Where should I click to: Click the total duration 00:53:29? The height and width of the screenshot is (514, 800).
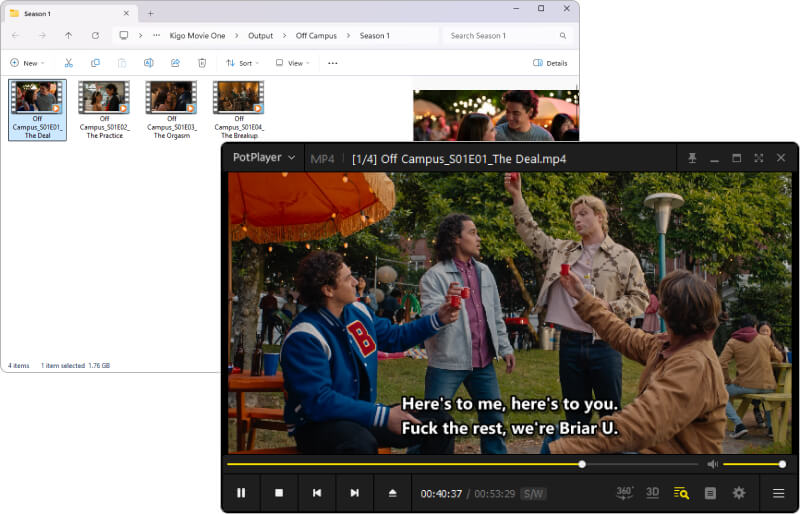point(494,494)
